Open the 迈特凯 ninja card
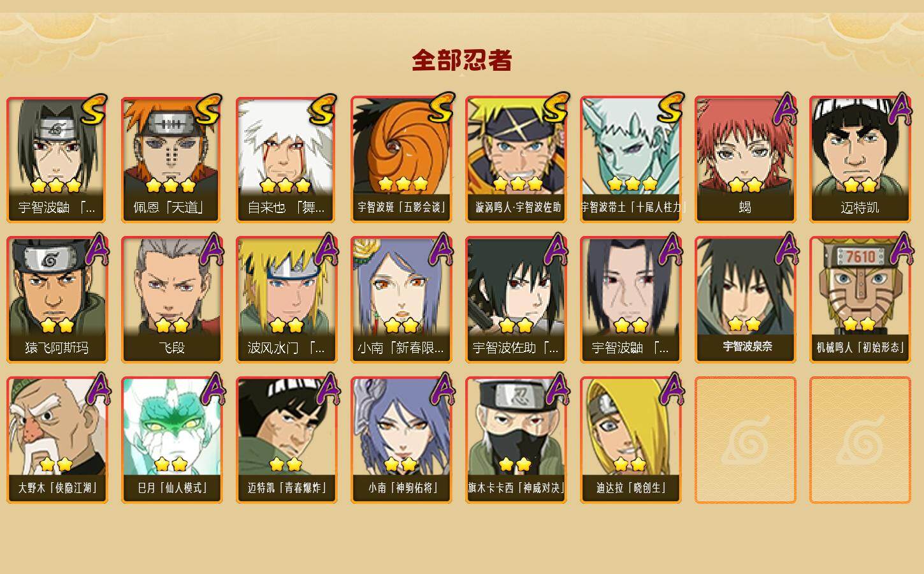The width and height of the screenshot is (924, 574). 860,159
